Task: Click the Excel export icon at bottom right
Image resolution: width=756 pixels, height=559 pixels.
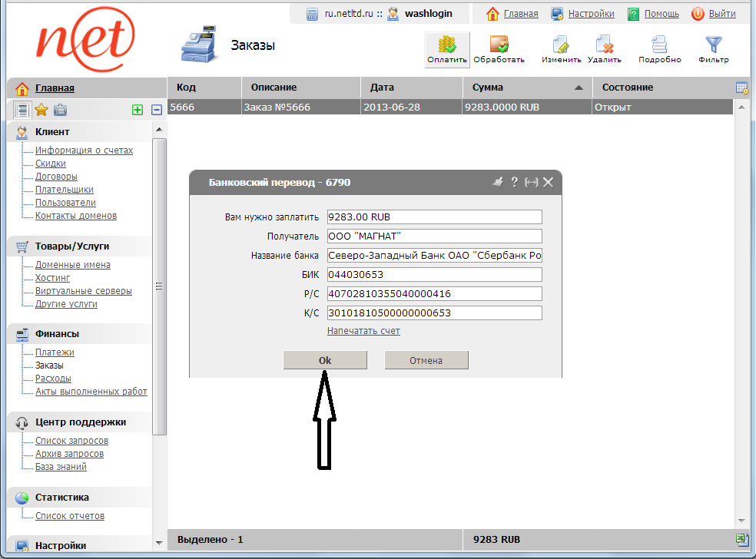Action: pos(742,540)
